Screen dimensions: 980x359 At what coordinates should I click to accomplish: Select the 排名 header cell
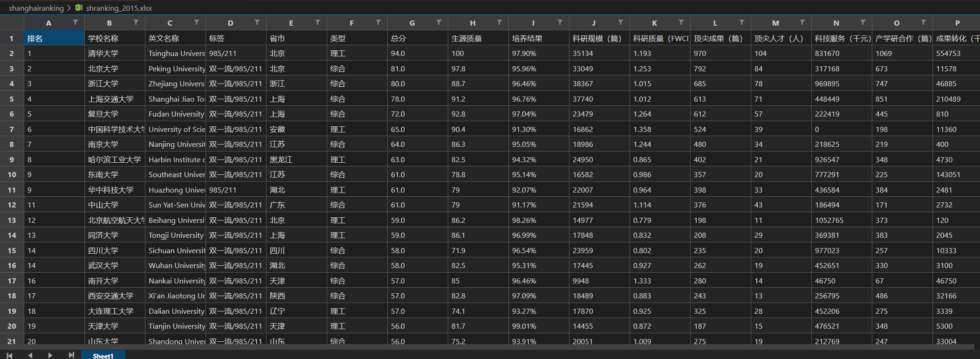[54, 38]
